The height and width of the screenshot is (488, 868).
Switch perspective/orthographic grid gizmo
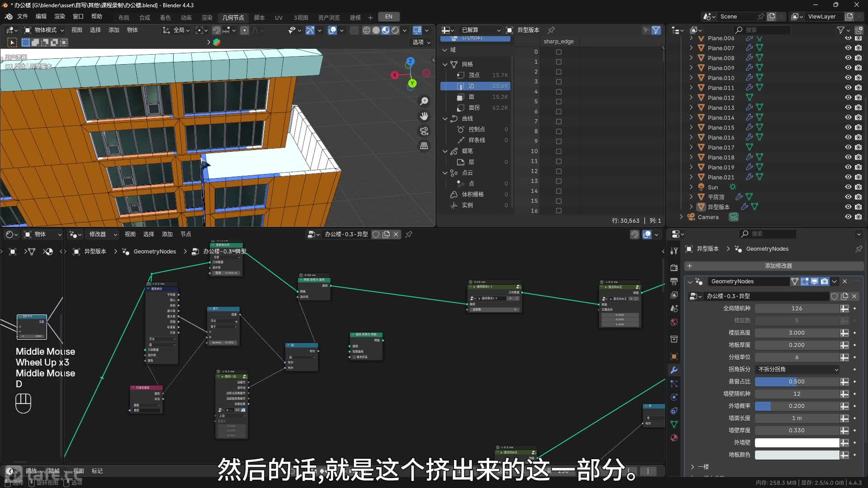pos(424,146)
